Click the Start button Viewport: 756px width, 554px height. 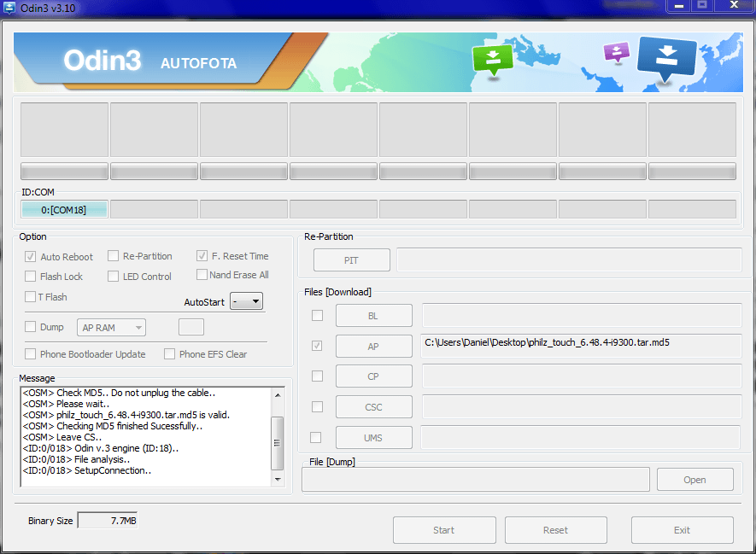(x=444, y=530)
